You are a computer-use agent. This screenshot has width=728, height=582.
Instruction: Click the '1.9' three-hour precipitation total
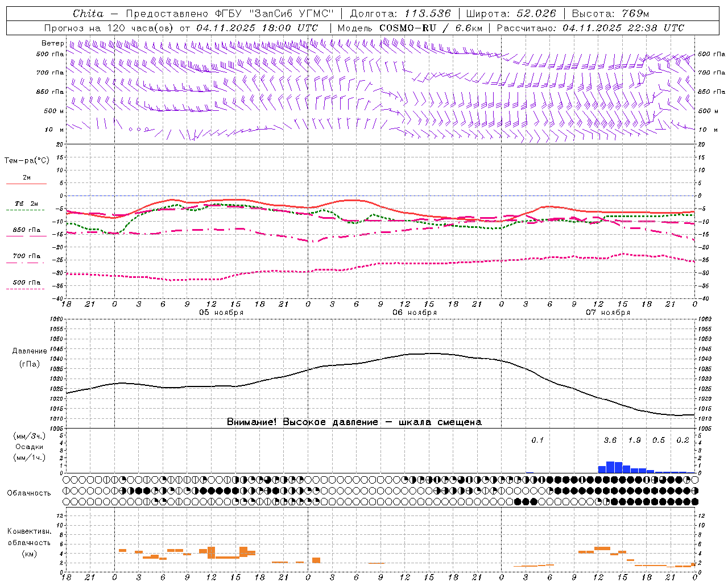click(x=634, y=440)
